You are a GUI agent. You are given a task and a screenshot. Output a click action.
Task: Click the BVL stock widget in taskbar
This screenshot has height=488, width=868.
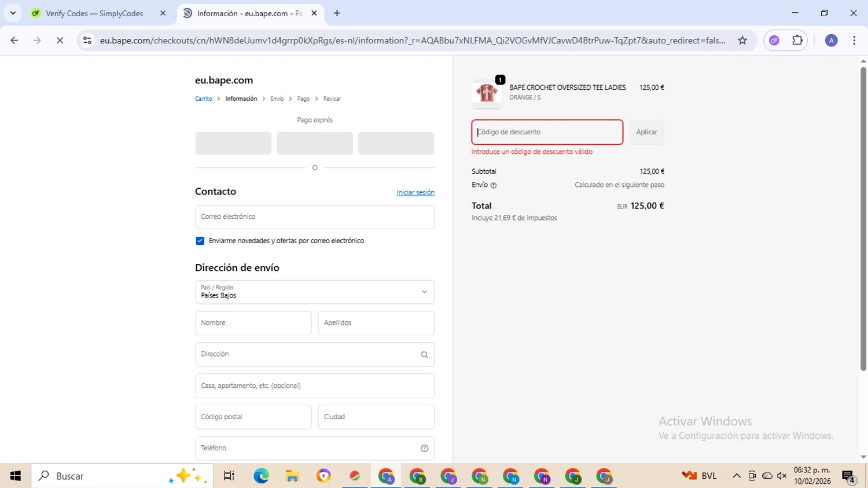(x=699, y=476)
